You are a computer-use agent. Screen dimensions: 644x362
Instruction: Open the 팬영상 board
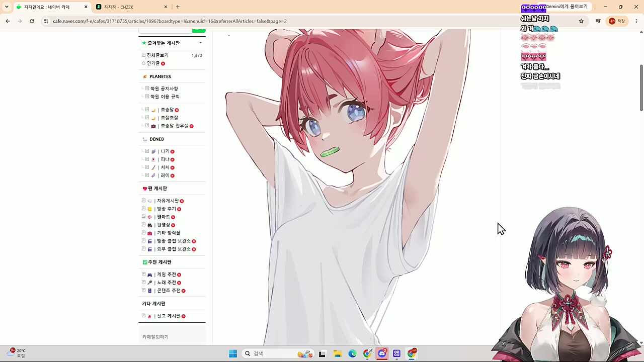[x=164, y=225]
